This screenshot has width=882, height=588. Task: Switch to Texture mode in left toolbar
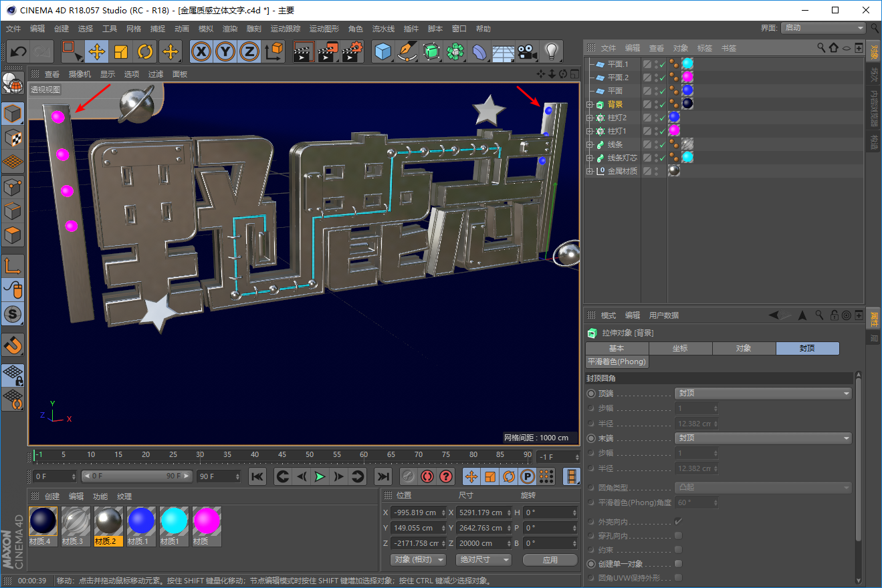coord(13,138)
